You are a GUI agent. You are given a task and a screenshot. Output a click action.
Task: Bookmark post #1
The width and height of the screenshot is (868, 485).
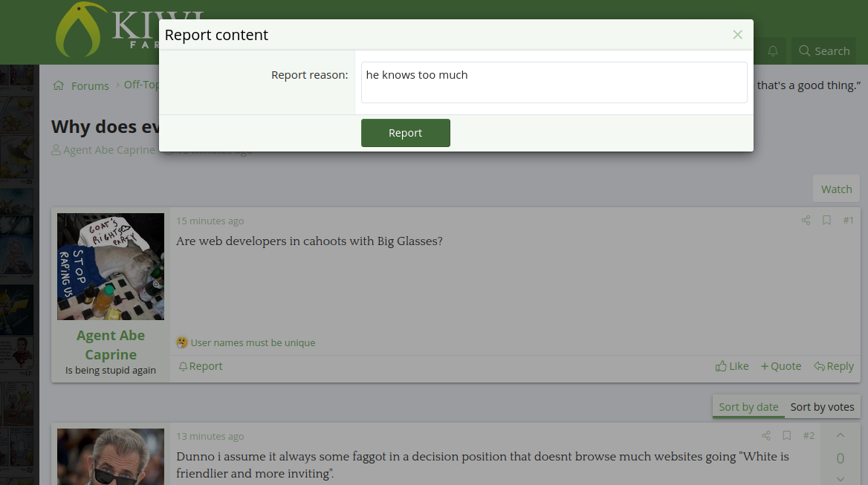[826, 220]
